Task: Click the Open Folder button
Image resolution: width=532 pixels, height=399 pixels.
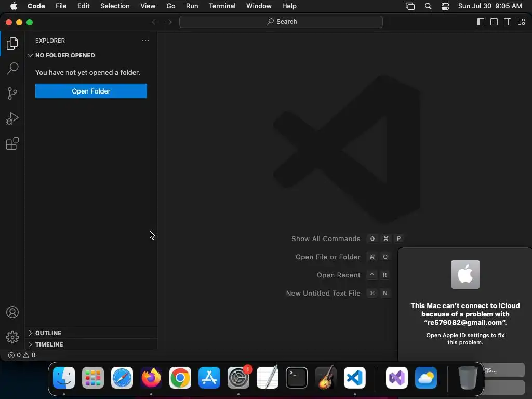Action: (x=91, y=91)
